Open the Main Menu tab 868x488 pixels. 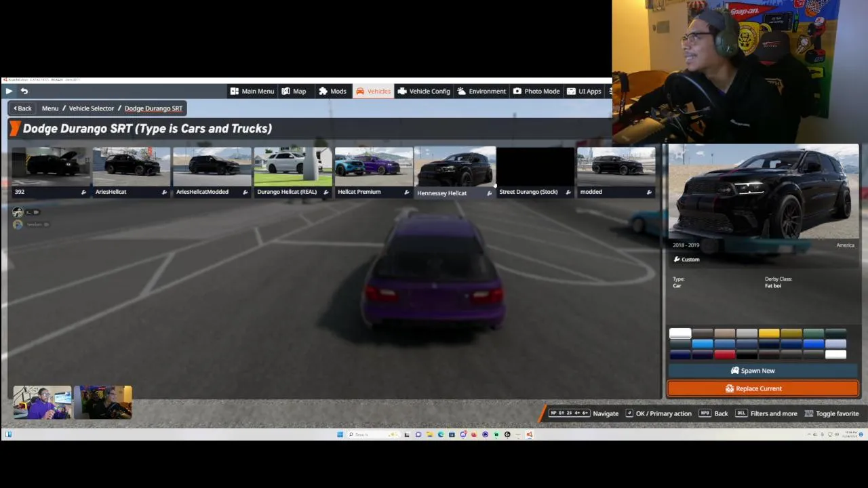(x=252, y=91)
